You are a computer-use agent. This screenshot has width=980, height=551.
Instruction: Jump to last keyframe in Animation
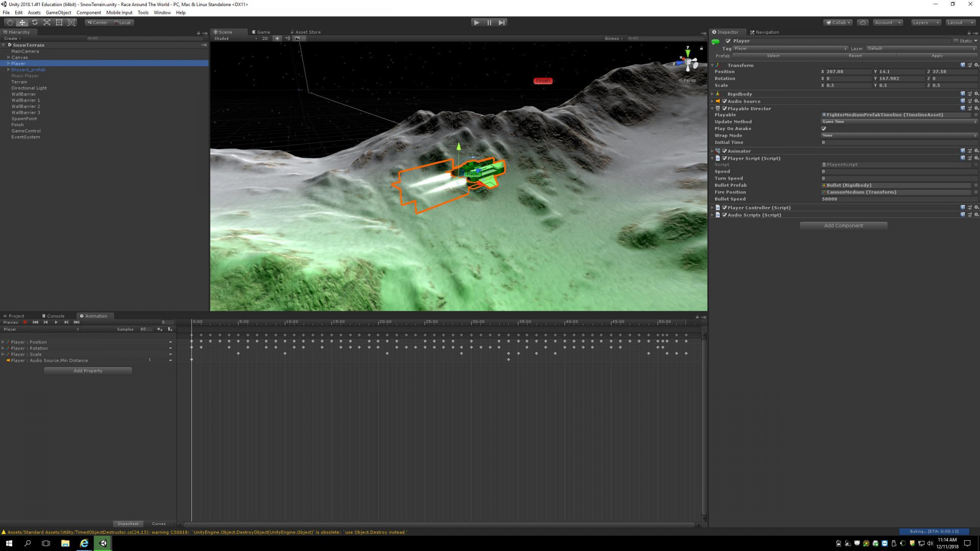tap(77, 322)
